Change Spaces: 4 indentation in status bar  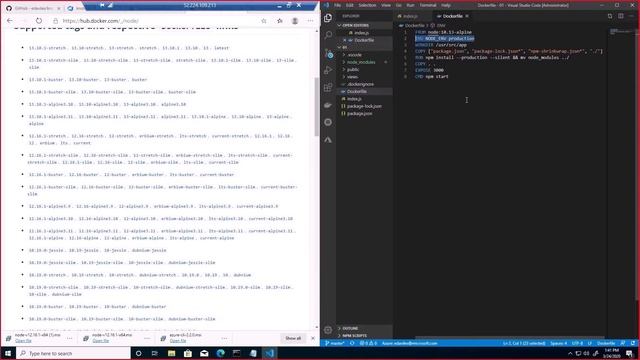click(559, 343)
